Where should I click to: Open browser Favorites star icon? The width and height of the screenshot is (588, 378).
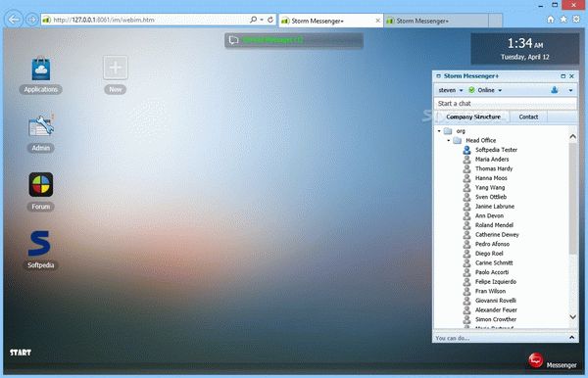(x=563, y=20)
